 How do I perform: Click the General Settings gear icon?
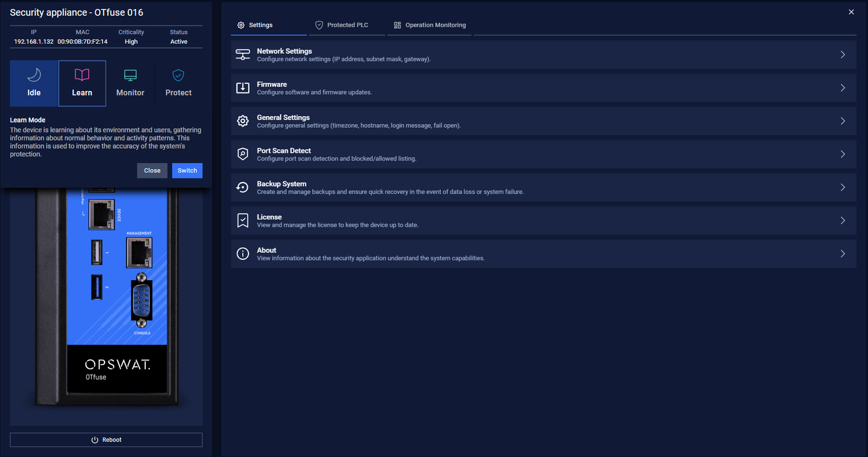pos(243,121)
